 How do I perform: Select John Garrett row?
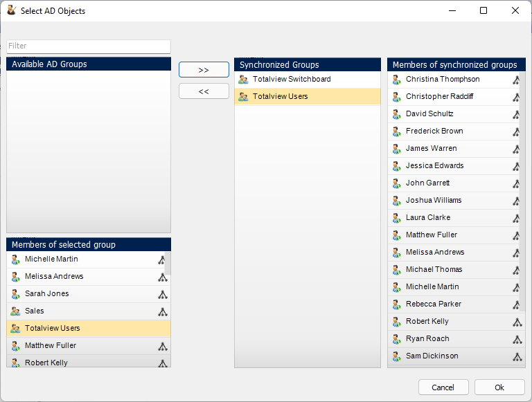coord(454,183)
